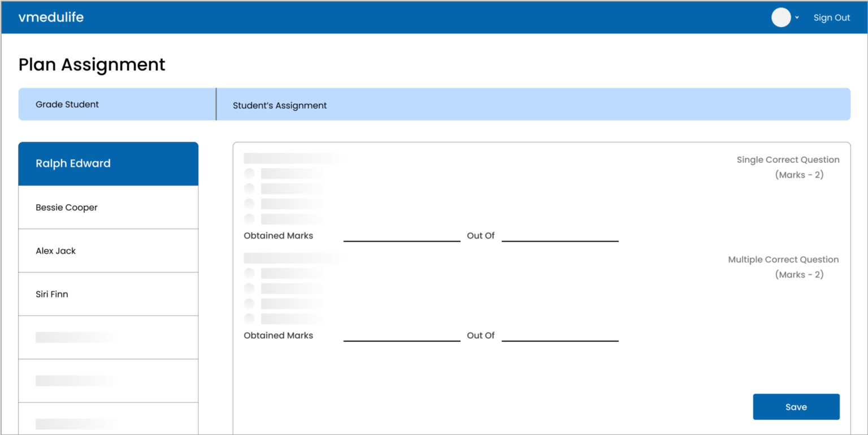868x435 pixels.
Task: Select last option radio of Single Correct Question
Action: pyautogui.click(x=249, y=218)
